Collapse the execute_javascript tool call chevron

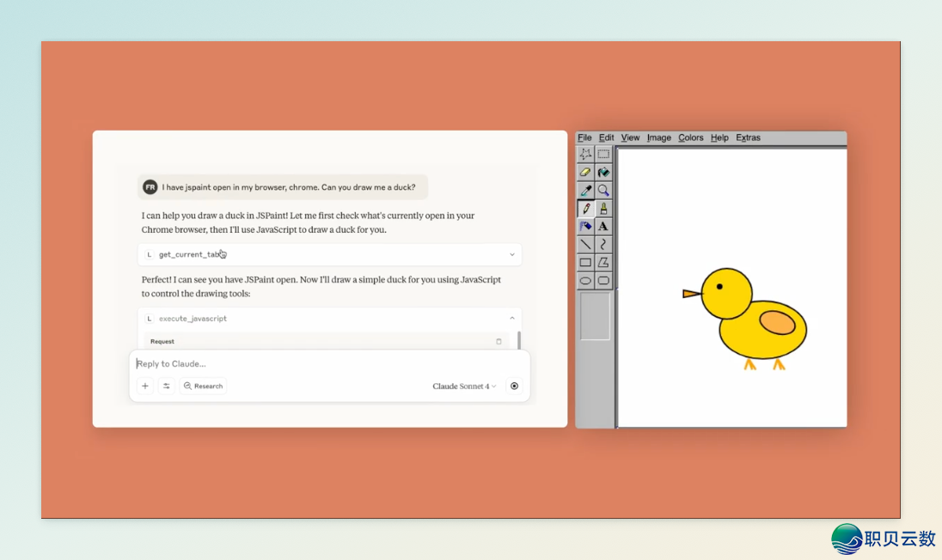(512, 318)
